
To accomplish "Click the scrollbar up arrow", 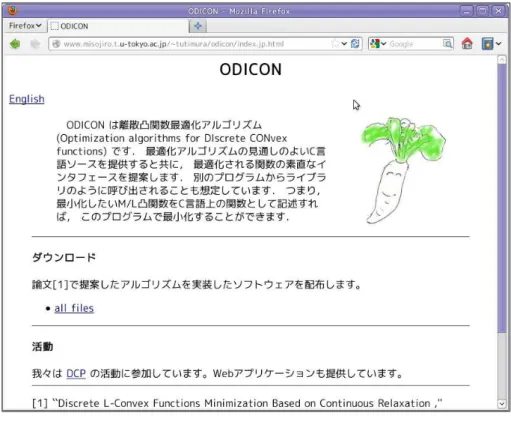I will [x=502, y=60].
